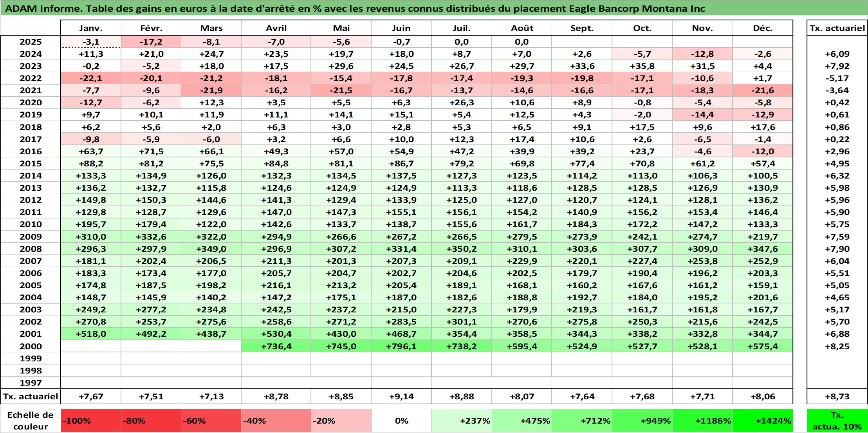Image resolution: width=868 pixels, height=433 pixels.
Task: Click the +332,6 cell in 2009 row
Action: click(x=151, y=237)
